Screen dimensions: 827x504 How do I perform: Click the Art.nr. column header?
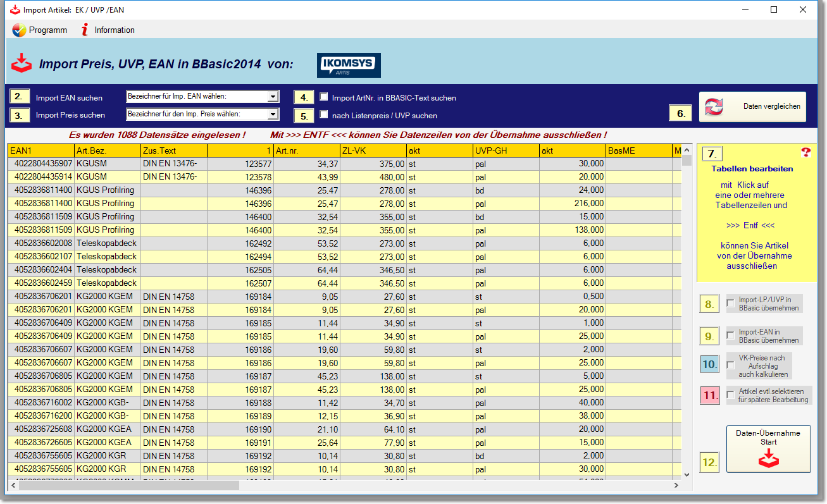pyautogui.click(x=307, y=151)
